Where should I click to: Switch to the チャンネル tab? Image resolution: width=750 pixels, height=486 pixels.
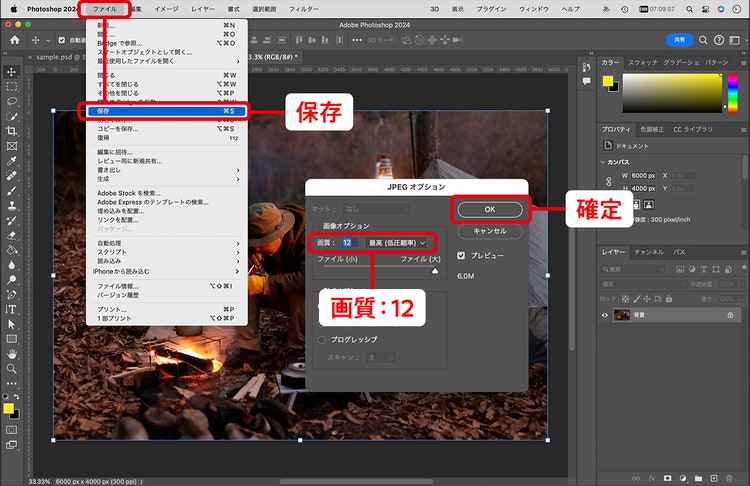[649, 252]
